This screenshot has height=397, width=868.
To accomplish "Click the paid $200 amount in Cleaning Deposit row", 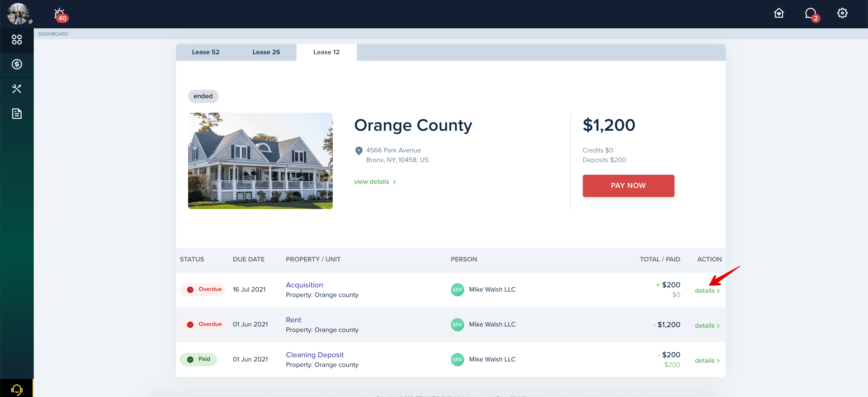I will pos(672,365).
